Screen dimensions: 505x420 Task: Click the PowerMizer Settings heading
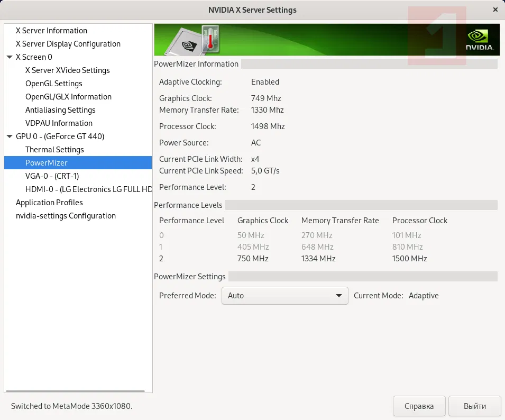190,276
